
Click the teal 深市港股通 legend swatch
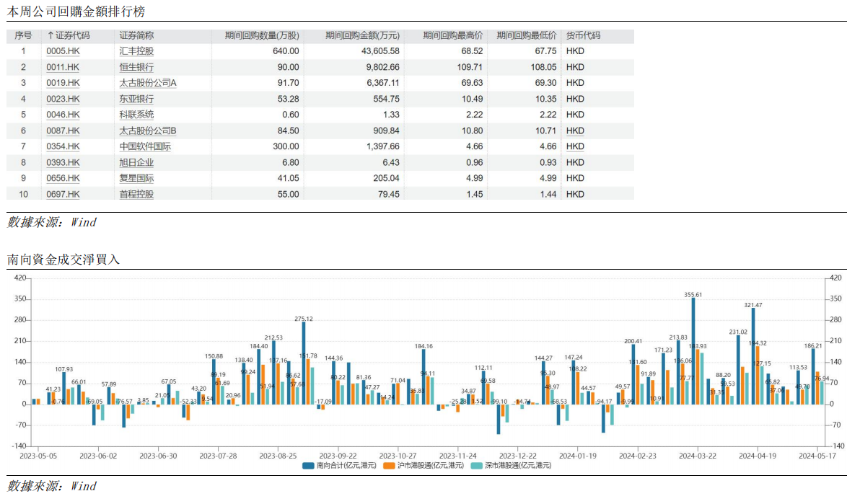coord(476,466)
